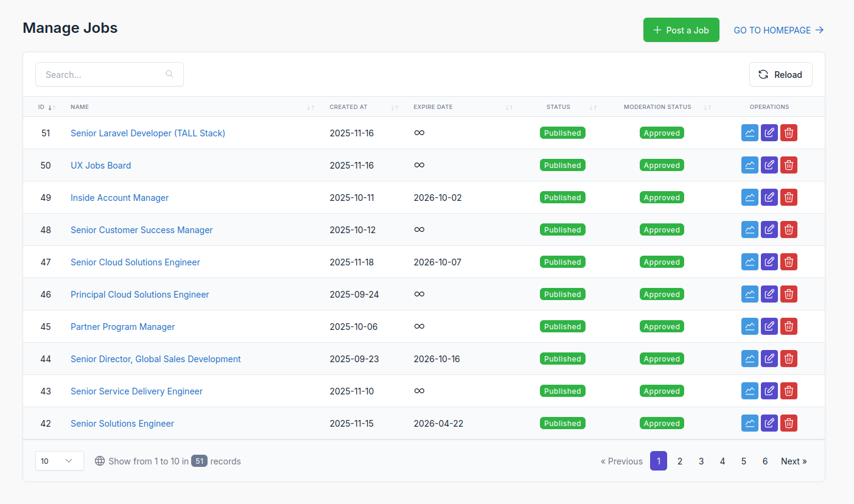Open the records-per-page dropdown
The width and height of the screenshot is (854, 504).
pyautogui.click(x=59, y=461)
